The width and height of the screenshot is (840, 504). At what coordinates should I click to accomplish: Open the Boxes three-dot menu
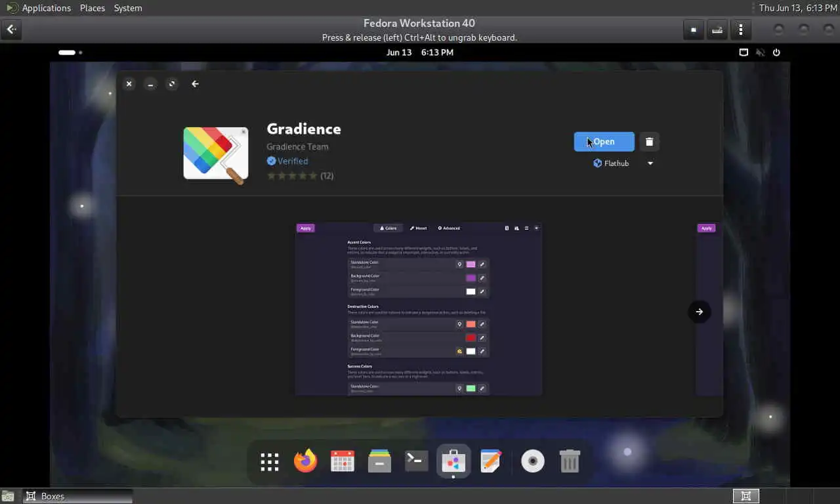point(741,30)
